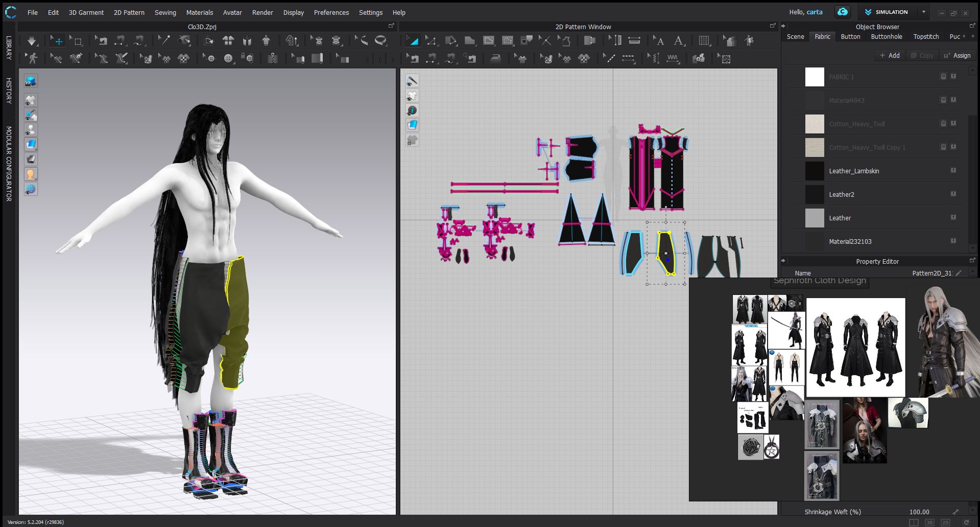The height and width of the screenshot is (527, 980).
Task: Open the Sewing menu
Action: pyautogui.click(x=165, y=12)
